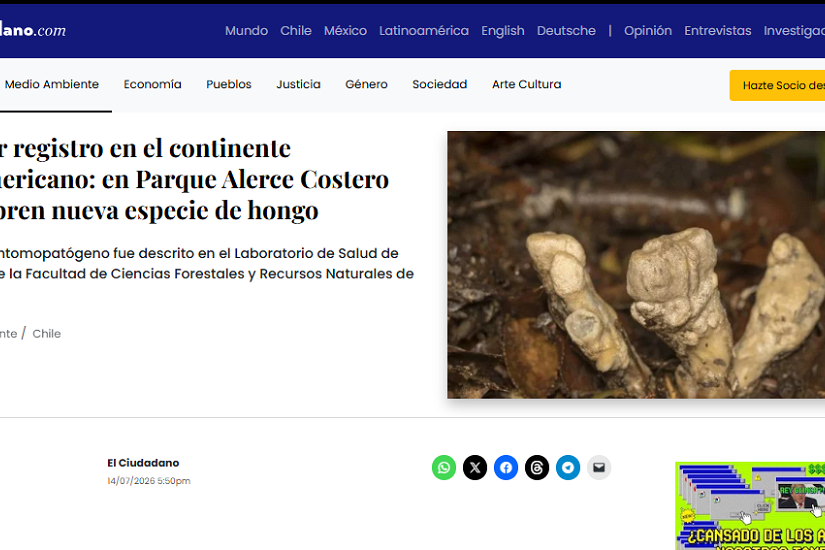Share article on Facebook icon
This screenshot has height=550, width=825.
click(506, 467)
